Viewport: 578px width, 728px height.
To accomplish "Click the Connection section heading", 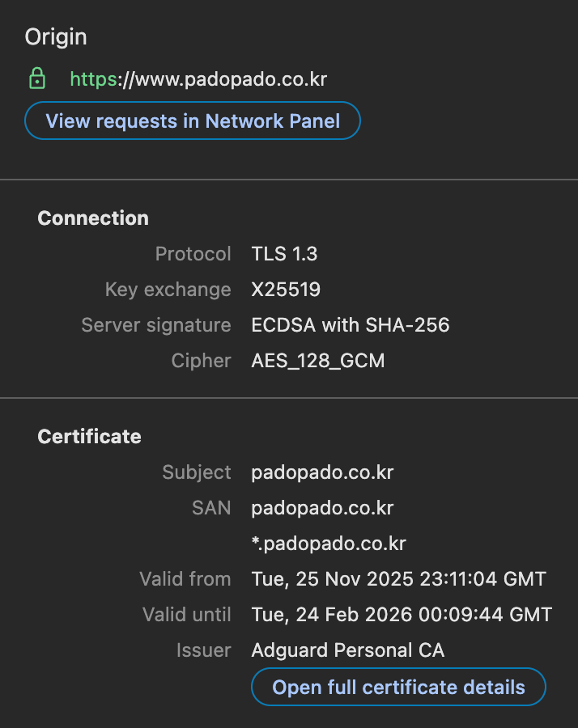I will click(x=93, y=218).
